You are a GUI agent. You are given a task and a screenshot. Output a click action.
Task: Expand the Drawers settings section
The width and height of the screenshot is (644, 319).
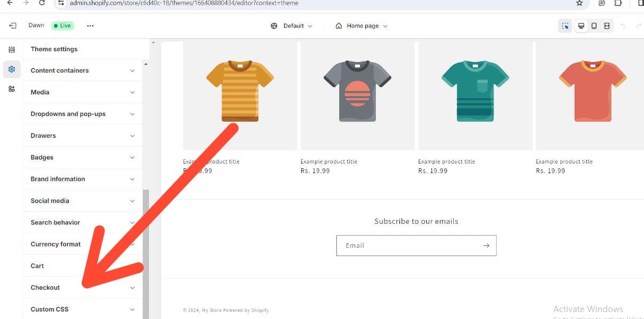tap(83, 136)
